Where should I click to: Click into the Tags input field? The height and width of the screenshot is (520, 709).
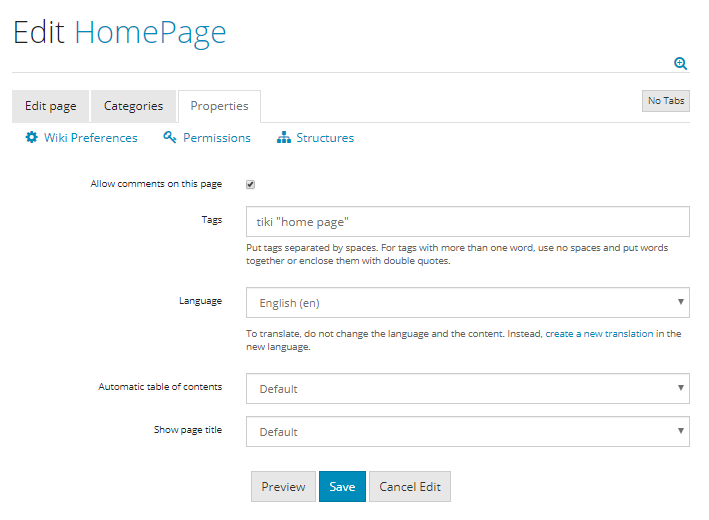[x=467, y=221]
